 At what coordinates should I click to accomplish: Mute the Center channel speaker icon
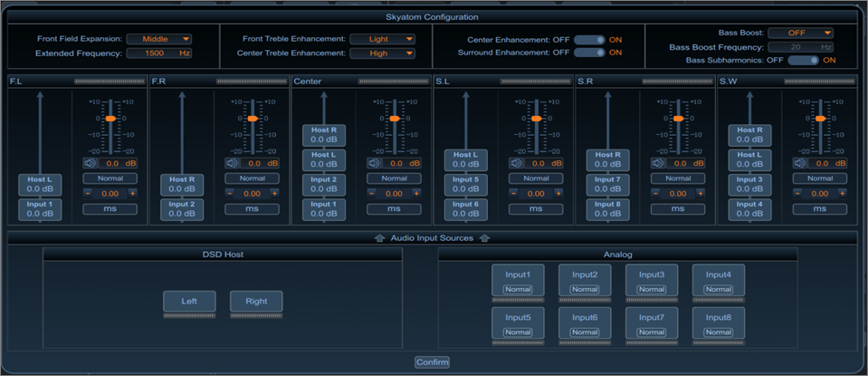374,163
